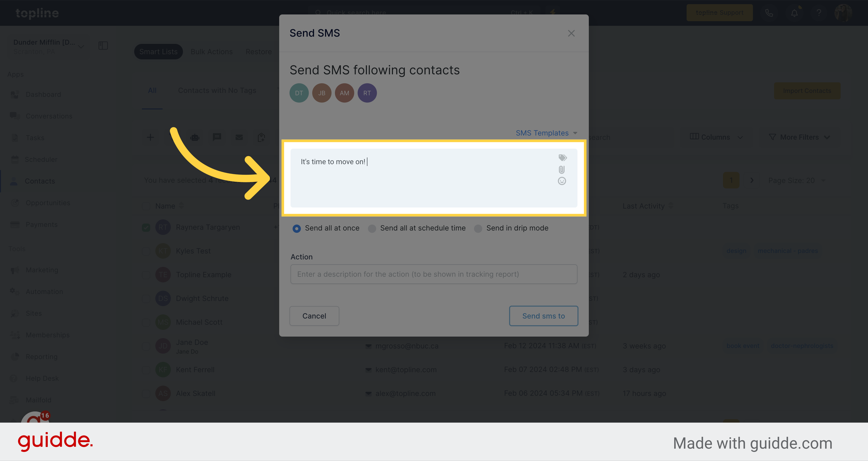Enable Send in drip mode option
This screenshot has width=868, height=461.
point(478,228)
